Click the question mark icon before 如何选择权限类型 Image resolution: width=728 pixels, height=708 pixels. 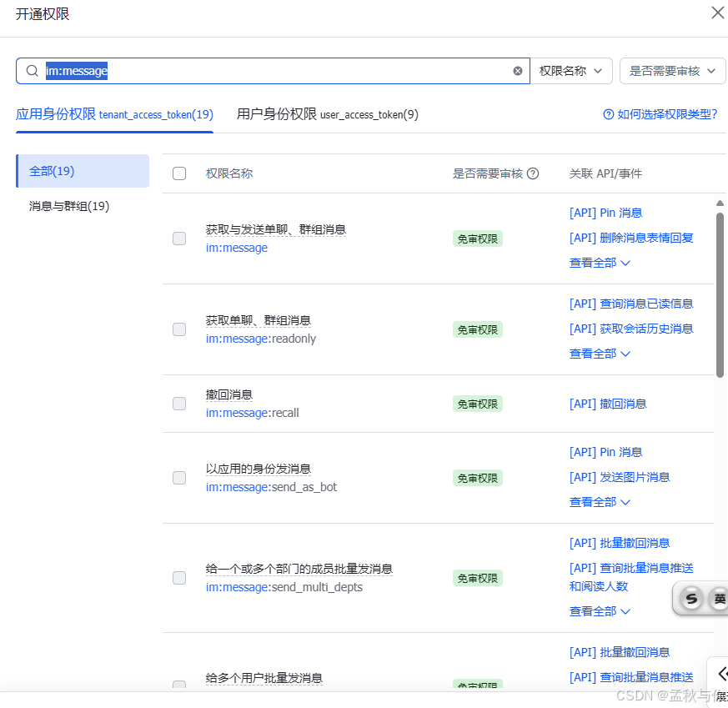click(x=609, y=113)
